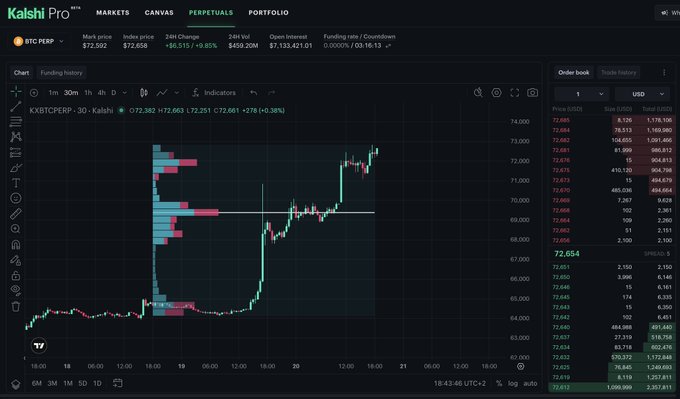
Task: Toggle the funding rate countdown switch icon
Action: [388, 46]
